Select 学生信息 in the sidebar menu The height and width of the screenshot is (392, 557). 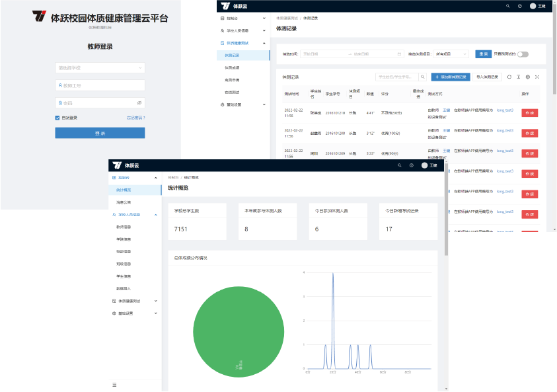[124, 276]
